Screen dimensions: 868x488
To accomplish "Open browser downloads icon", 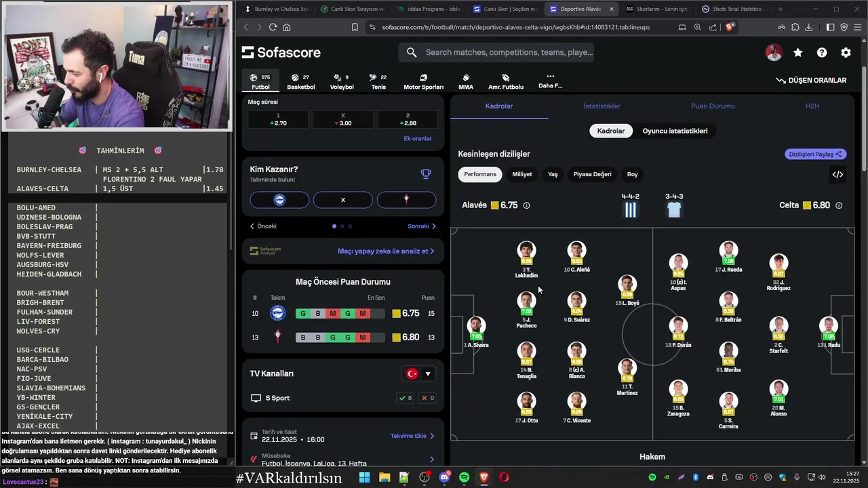I will pos(809,27).
